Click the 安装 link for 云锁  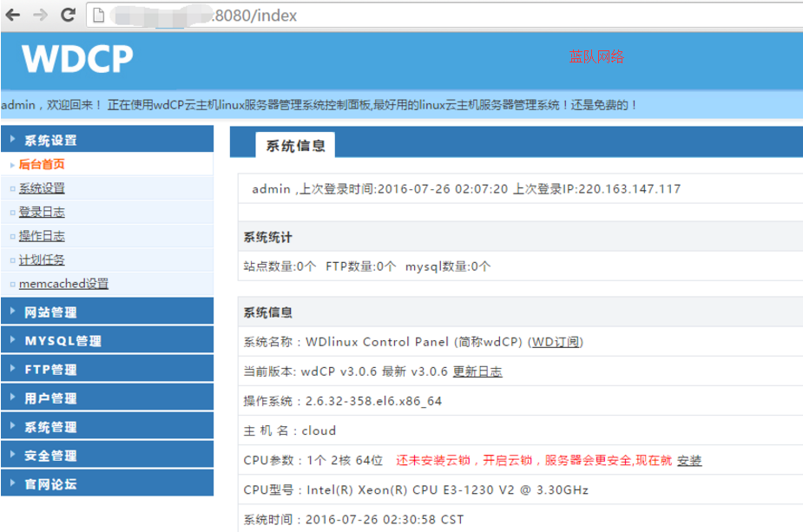click(689, 460)
